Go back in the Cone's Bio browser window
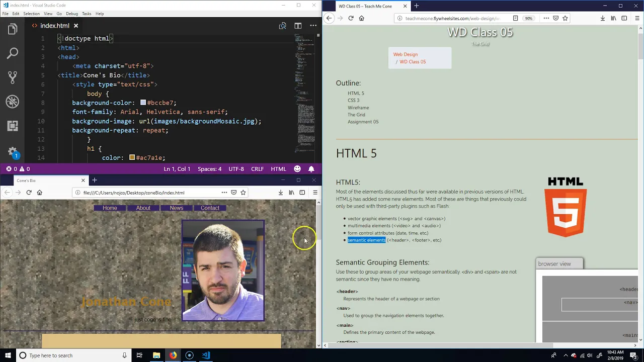The height and width of the screenshot is (362, 644). click(7, 193)
